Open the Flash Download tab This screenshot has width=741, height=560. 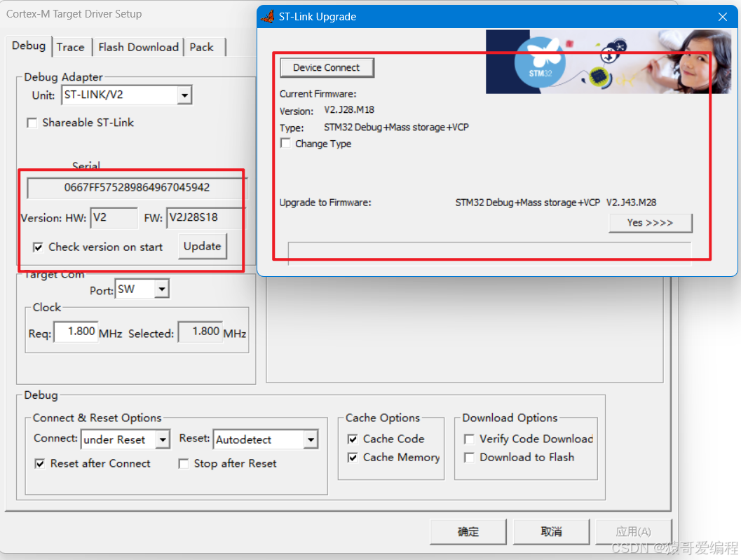tap(138, 47)
